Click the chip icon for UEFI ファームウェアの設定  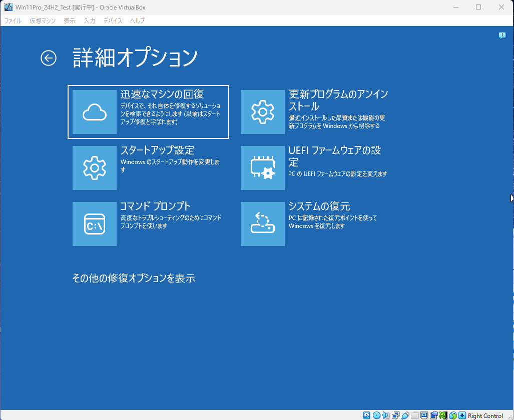(x=263, y=168)
